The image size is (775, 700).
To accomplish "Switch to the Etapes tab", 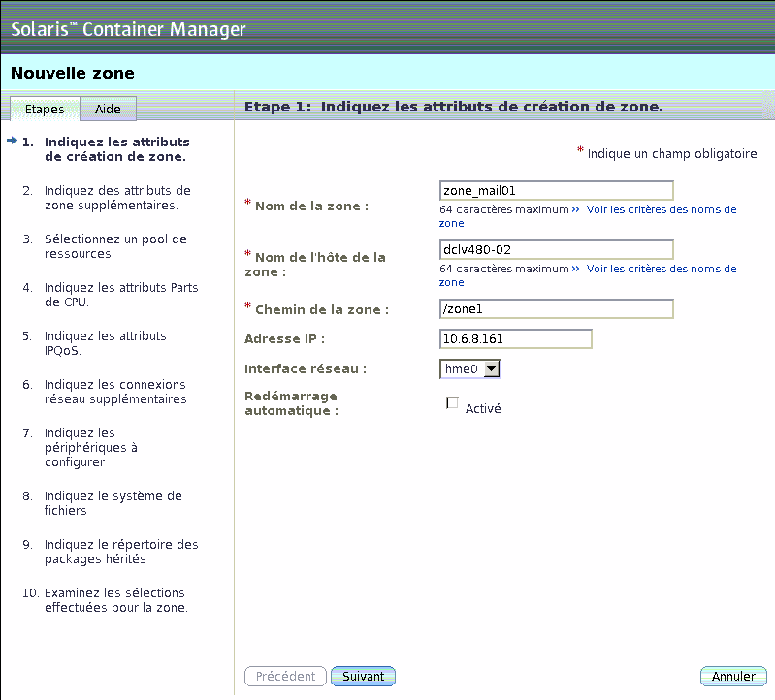I will pos(45,109).
